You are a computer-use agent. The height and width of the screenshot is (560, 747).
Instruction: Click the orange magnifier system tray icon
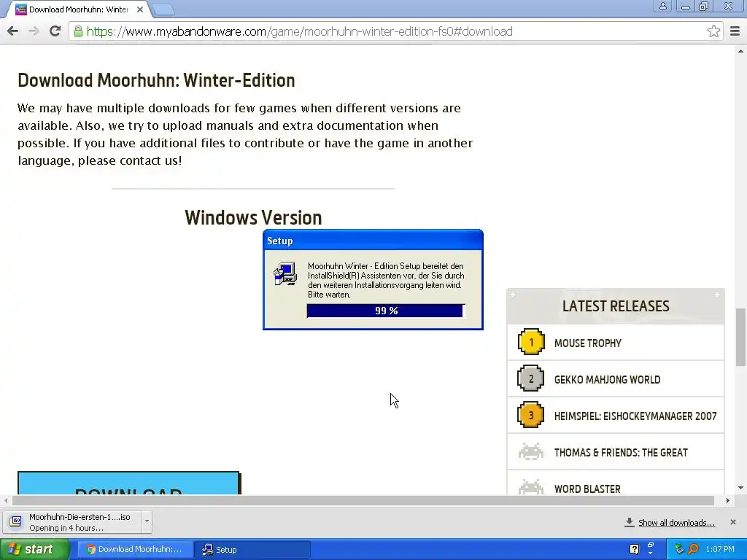[x=693, y=549]
